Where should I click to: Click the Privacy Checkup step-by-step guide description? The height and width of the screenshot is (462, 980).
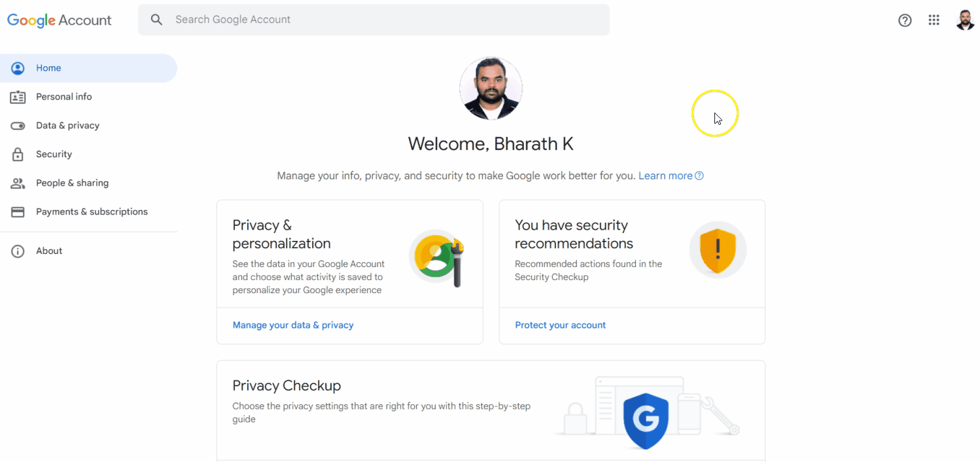(381, 412)
